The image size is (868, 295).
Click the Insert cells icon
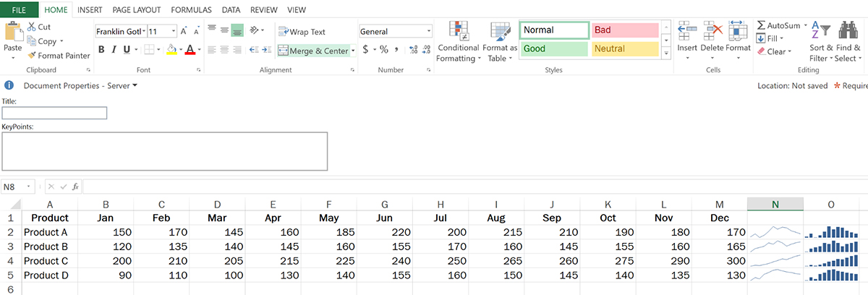click(x=687, y=30)
